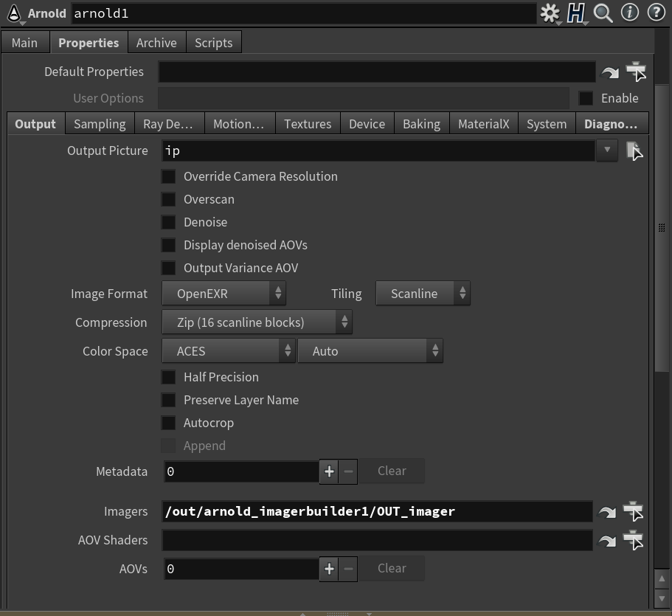Select the Properties tab
This screenshot has width=672, height=616.
tap(89, 43)
